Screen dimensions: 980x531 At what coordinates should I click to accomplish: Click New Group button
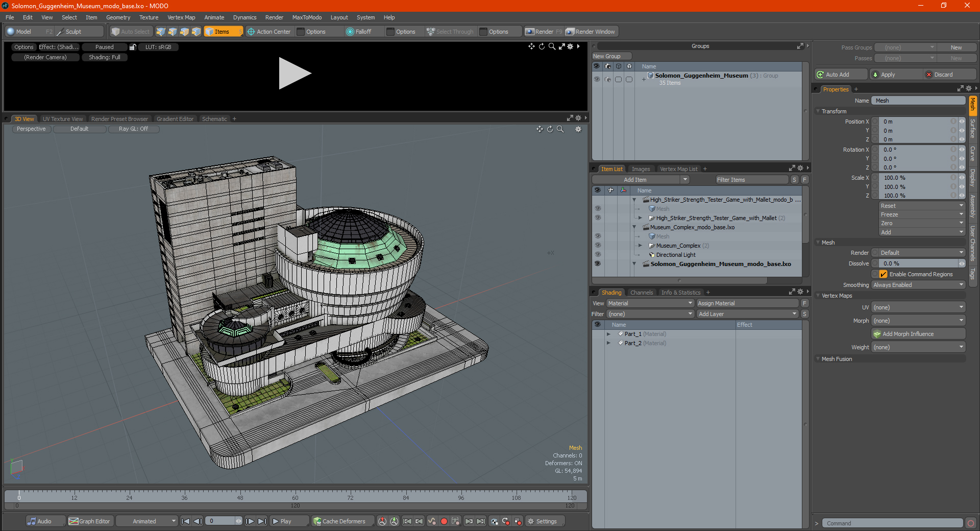coord(611,56)
